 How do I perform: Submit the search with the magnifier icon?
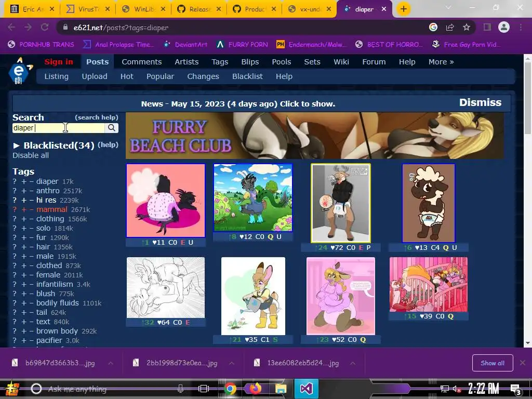pos(112,128)
